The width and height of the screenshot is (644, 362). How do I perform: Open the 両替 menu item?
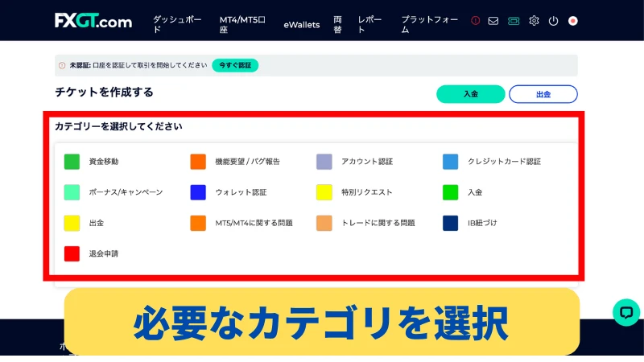click(337, 24)
